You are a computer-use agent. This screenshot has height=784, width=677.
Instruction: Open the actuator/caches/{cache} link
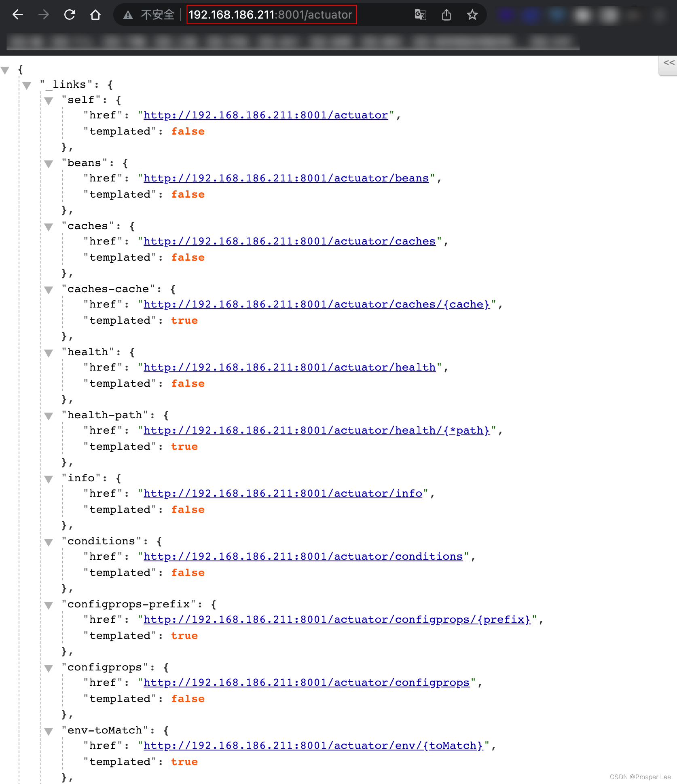coord(317,304)
